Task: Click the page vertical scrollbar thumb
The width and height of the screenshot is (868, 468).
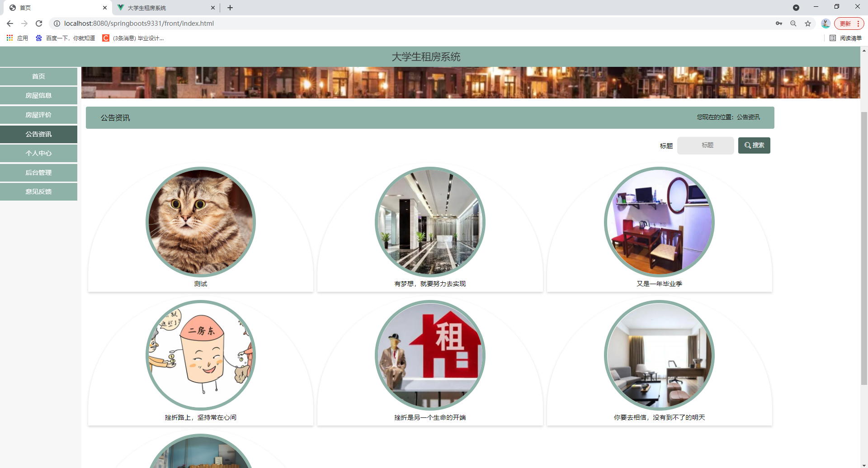Action: [x=864, y=248]
